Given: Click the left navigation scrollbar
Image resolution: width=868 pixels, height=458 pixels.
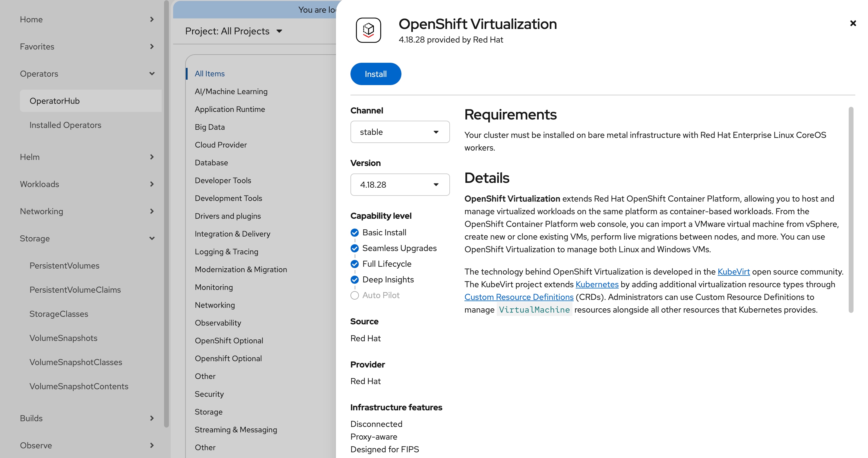Looking at the screenshot, I should (166, 214).
